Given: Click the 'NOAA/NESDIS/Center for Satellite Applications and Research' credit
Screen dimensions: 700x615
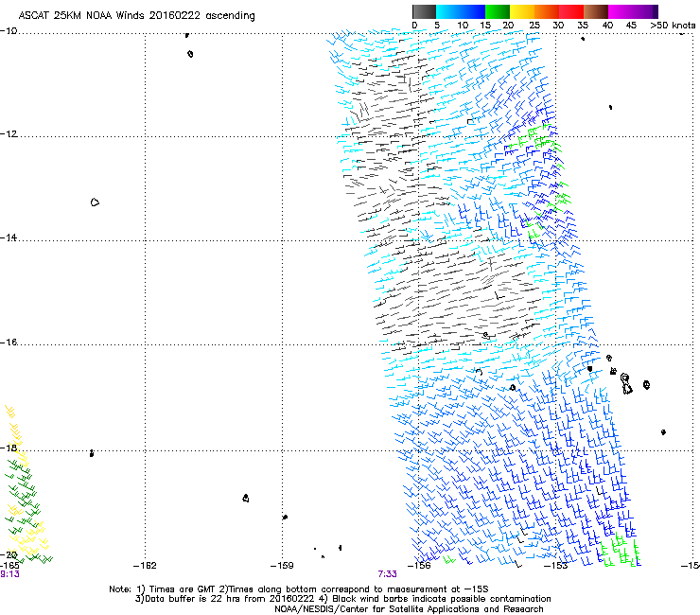Looking at the screenshot, I should pyautogui.click(x=409, y=609).
